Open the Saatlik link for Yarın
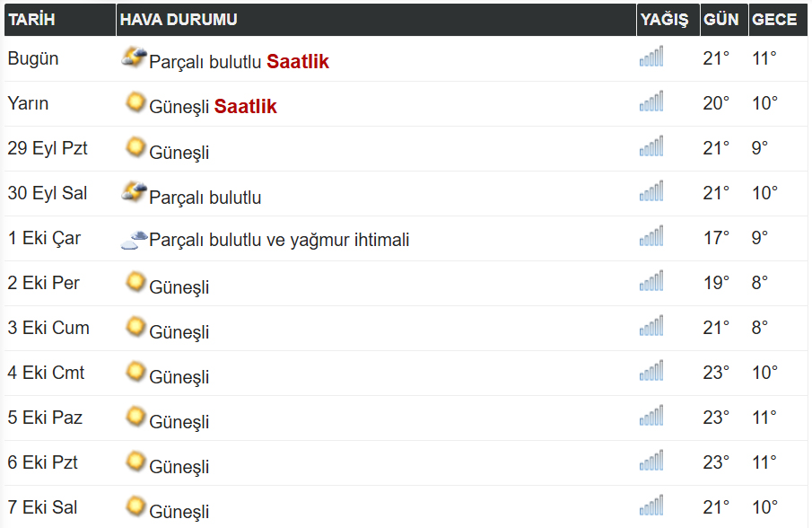Viewport: 812px width, 528px height. tap(246, 106)
